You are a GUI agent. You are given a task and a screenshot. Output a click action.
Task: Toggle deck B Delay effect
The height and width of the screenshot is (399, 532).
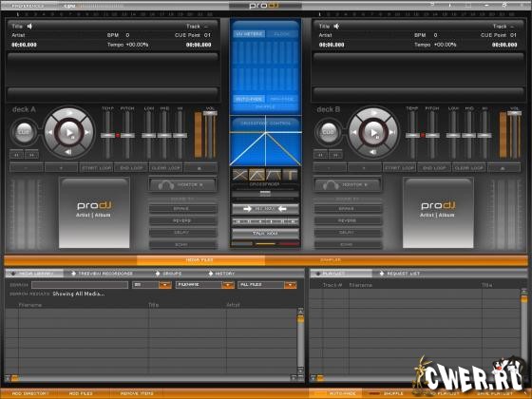[348, 233]
